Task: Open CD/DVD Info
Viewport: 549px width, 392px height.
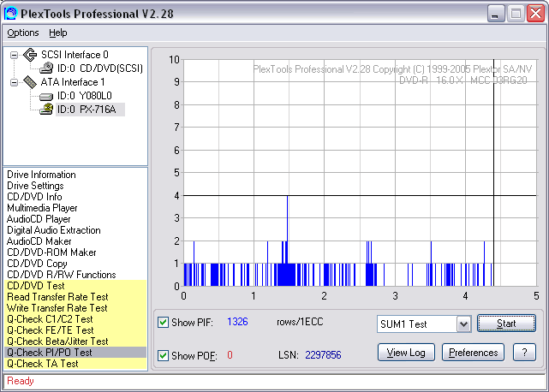Action: tap(34, 197)
